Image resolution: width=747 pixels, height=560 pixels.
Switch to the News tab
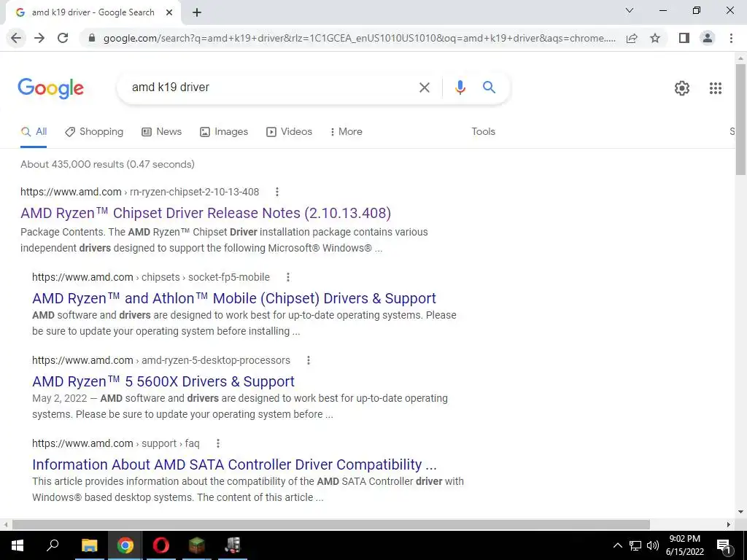click(161, 132)
